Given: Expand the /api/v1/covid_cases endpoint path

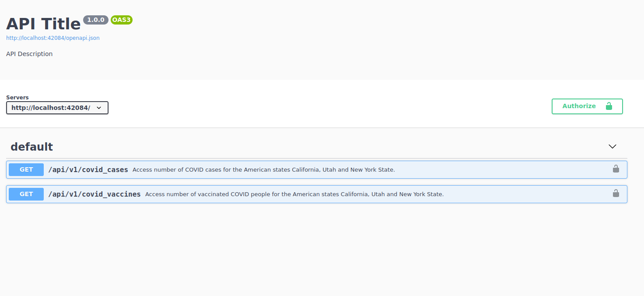Looking at the screenshot, I should tap(88, 169).
